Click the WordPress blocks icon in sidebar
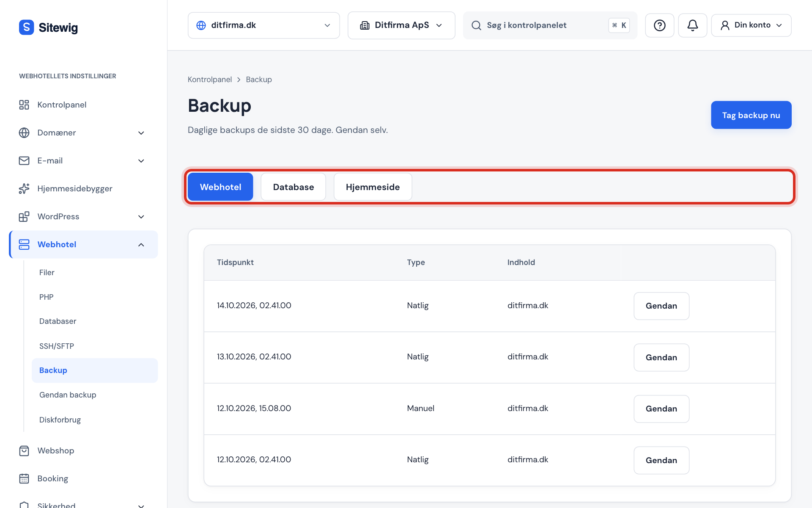 24,216
